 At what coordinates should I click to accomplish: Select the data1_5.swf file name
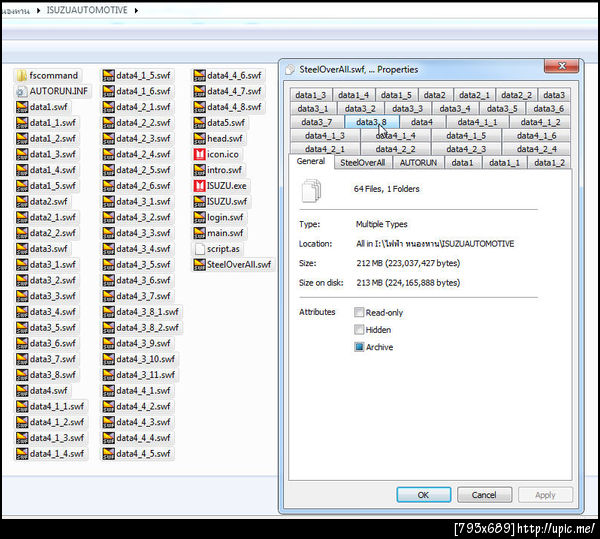pyautogui.click(x=53, y=186)
